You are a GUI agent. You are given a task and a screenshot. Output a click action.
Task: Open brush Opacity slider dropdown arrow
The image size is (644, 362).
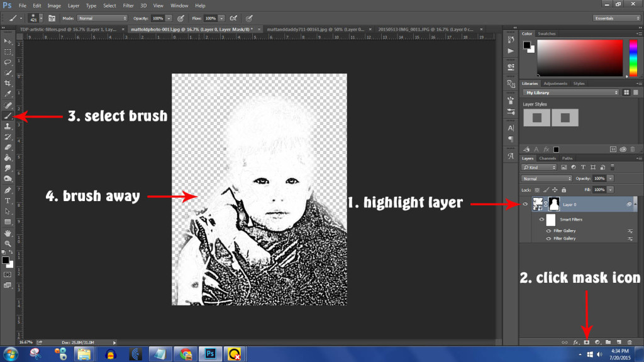169,18
